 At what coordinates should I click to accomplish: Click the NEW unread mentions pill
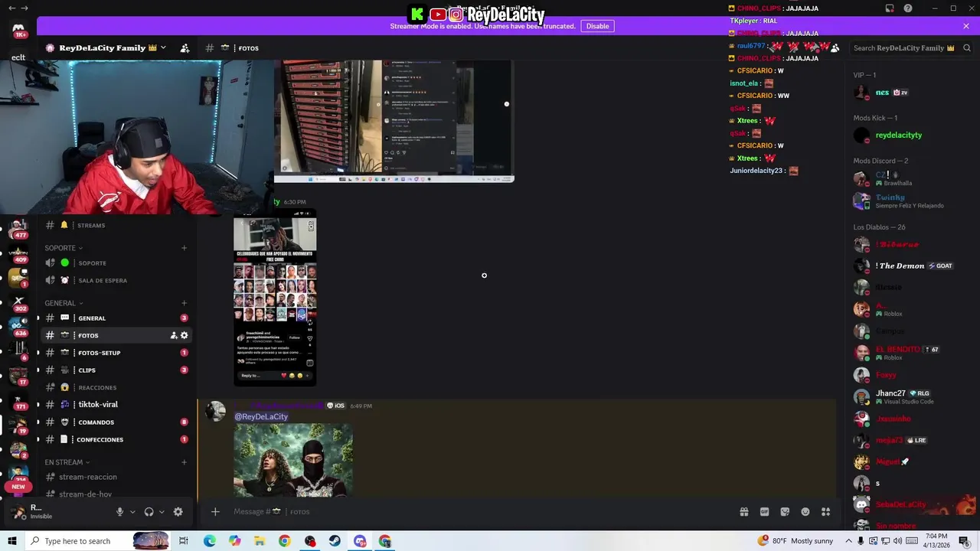click(18, 487)
